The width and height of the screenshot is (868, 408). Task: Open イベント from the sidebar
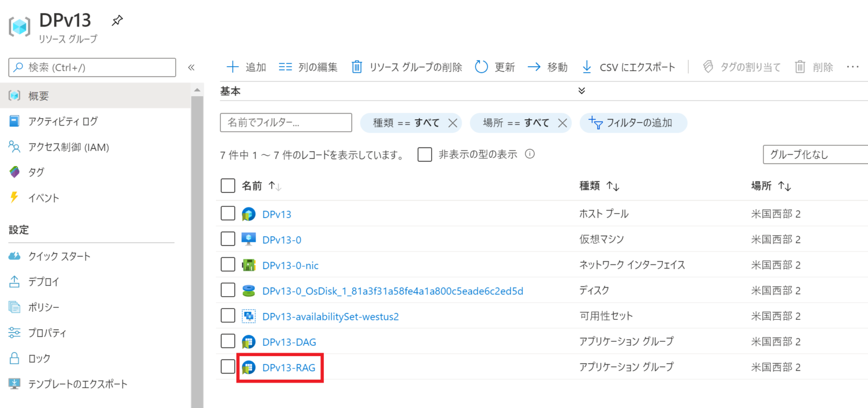pos(44,198)
